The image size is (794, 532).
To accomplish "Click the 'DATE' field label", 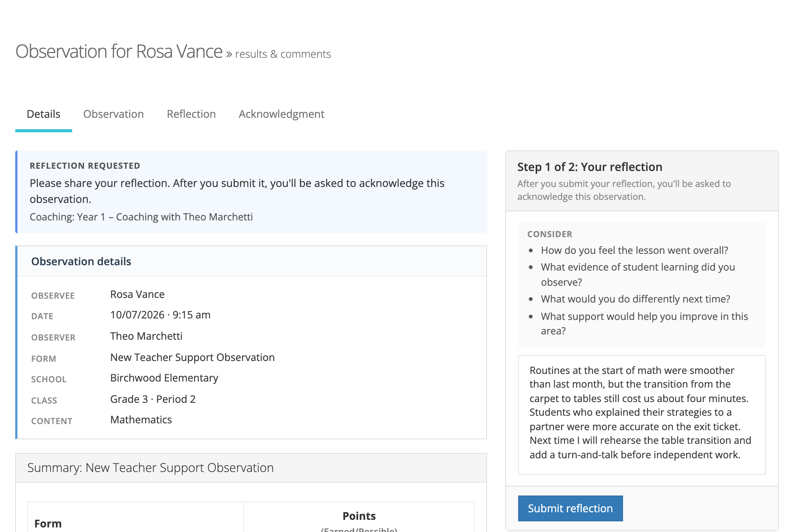I will (x=42, y=316).
